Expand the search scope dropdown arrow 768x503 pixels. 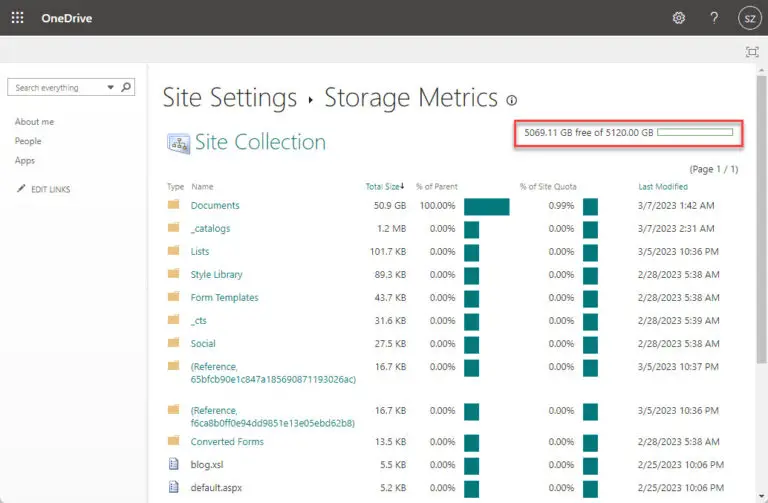[110, 88]
